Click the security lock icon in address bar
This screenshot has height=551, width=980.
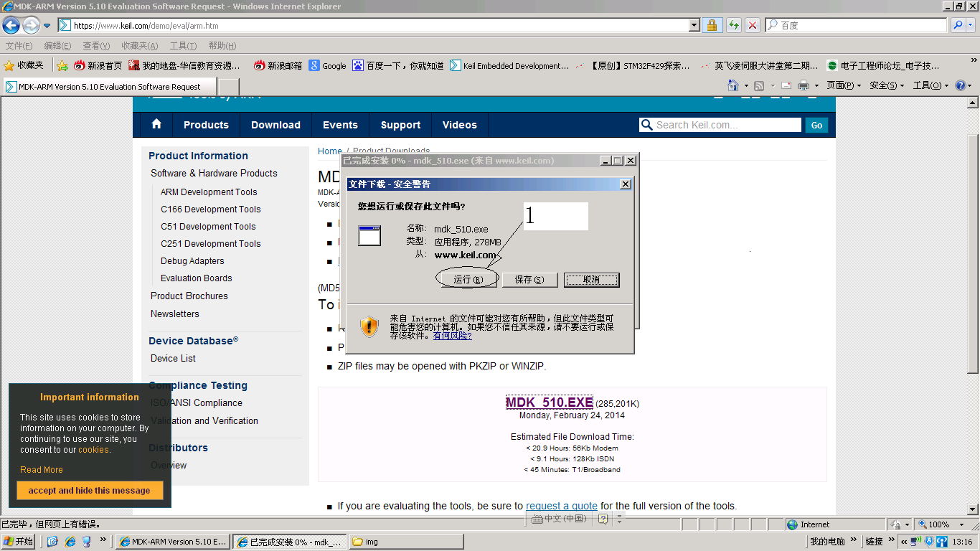pyautogui.click(x=711, y=25)
